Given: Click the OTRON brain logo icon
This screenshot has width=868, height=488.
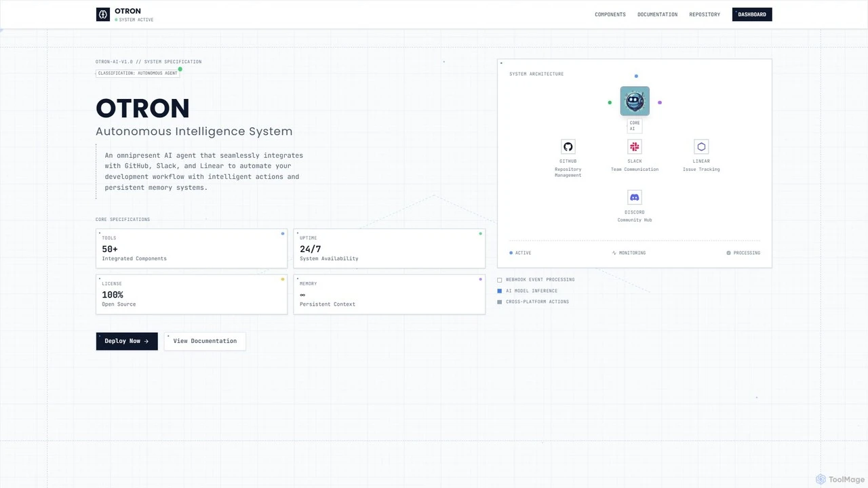Looking at the screenshot, I should coord(103,14).
